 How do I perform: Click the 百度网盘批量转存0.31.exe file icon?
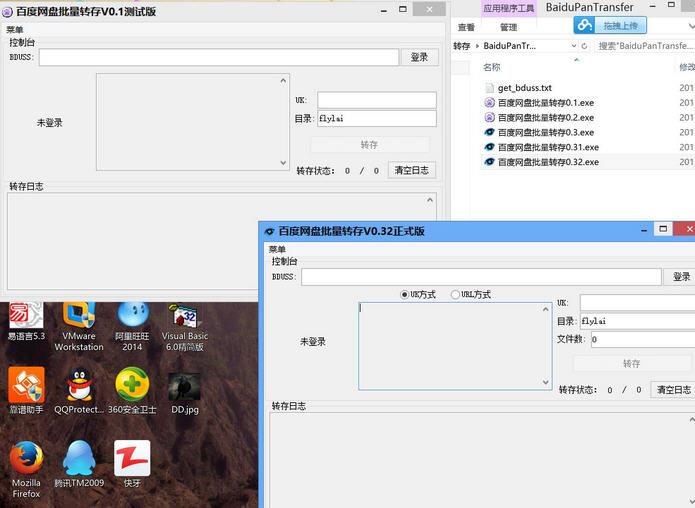point(489,147)
